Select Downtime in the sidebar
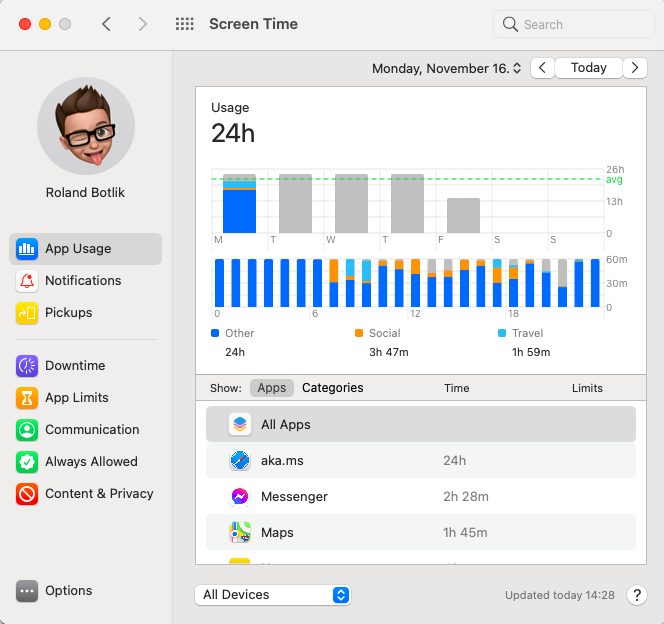 coord(86,366)
